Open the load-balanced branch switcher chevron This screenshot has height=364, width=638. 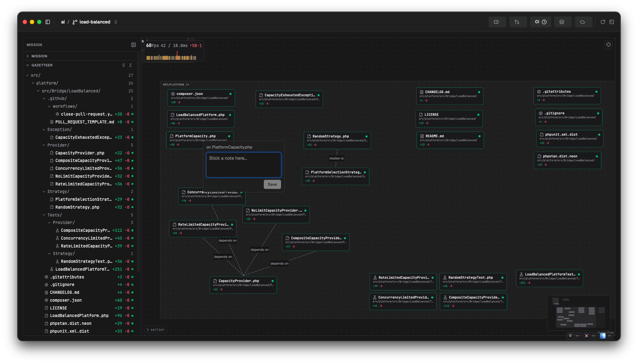coord(116,22)
